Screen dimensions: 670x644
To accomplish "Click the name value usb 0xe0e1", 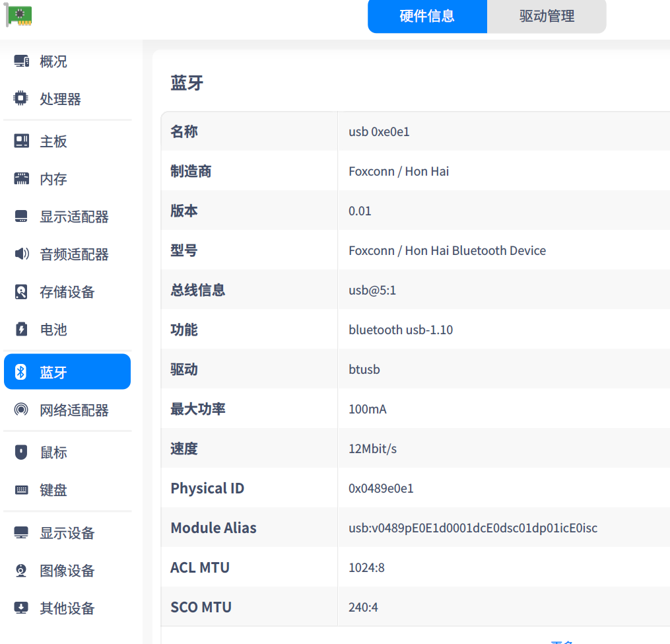I will point(379,131).
